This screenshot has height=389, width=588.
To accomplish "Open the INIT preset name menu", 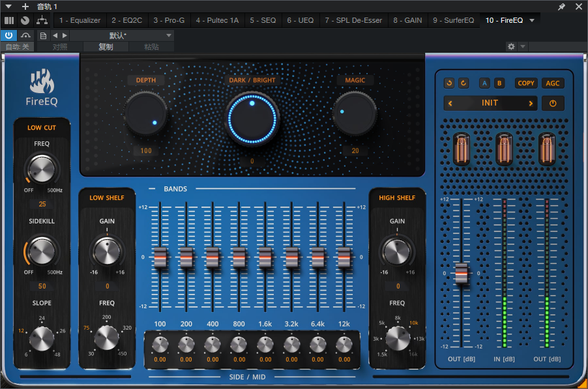I will click(x=490, y=103).
